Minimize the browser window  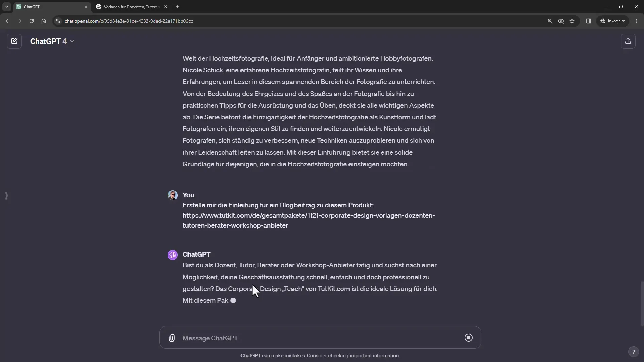tap(605, 7)
